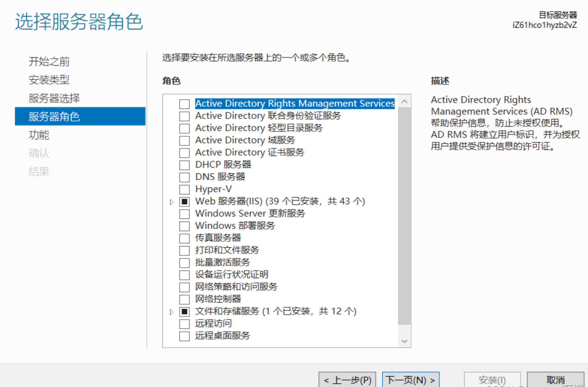Check the Hyper-V role checkbox
Viewport: 588px width, 387px height.
tap(184, 189)
